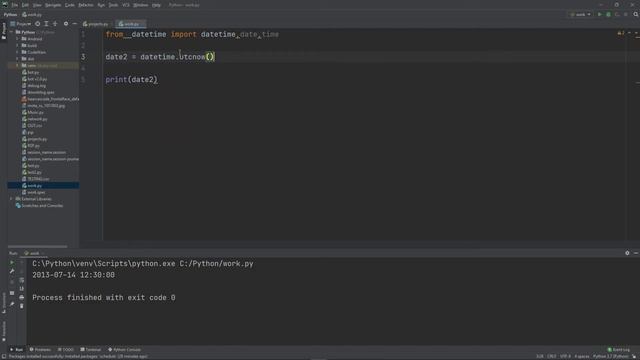
Task: Expand the dist folder
Action: pos(18,59)
